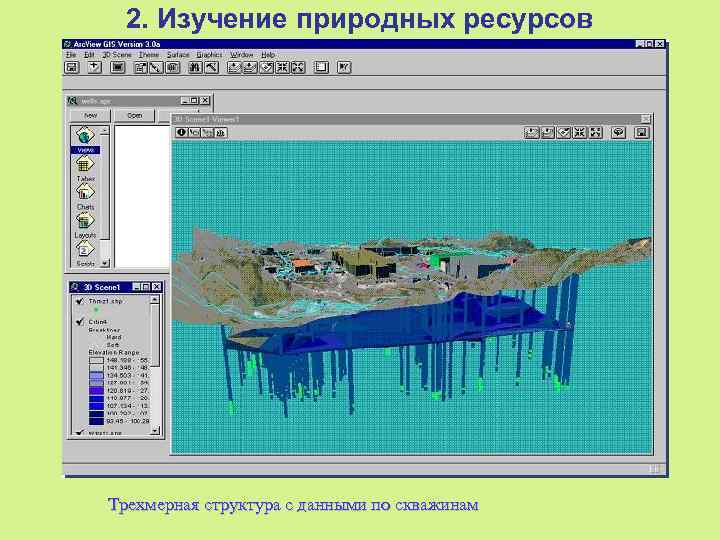Click the save snapshot icon in viewer toolbar
720x540 pixels.
coord(641,133)
